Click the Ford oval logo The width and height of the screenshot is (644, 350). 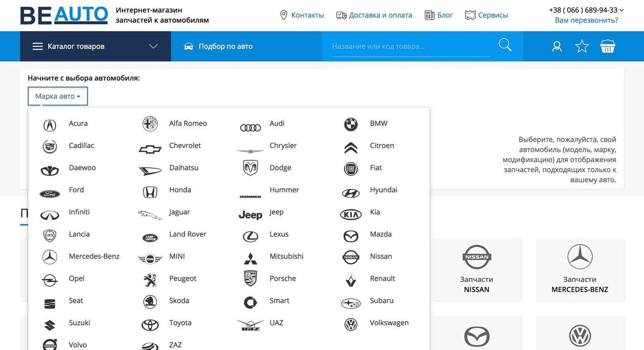click(x=50, y=194)
